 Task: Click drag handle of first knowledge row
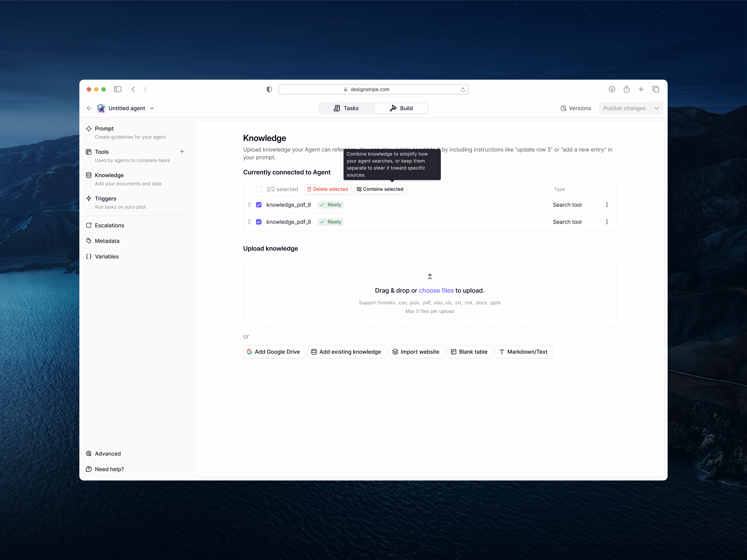pyautogui.click(x=249, y=205)
